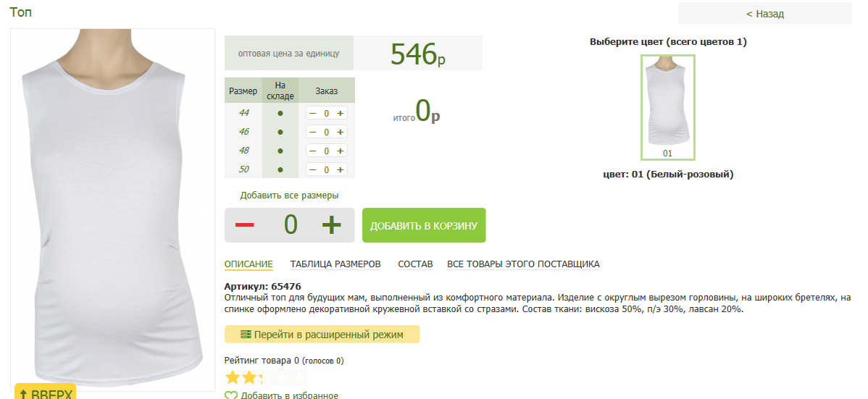Decrease quantity for size 44

[x=313, y=113]
